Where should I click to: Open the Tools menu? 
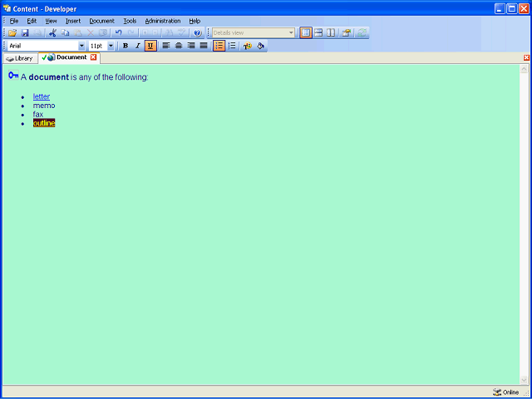point(130,21)
